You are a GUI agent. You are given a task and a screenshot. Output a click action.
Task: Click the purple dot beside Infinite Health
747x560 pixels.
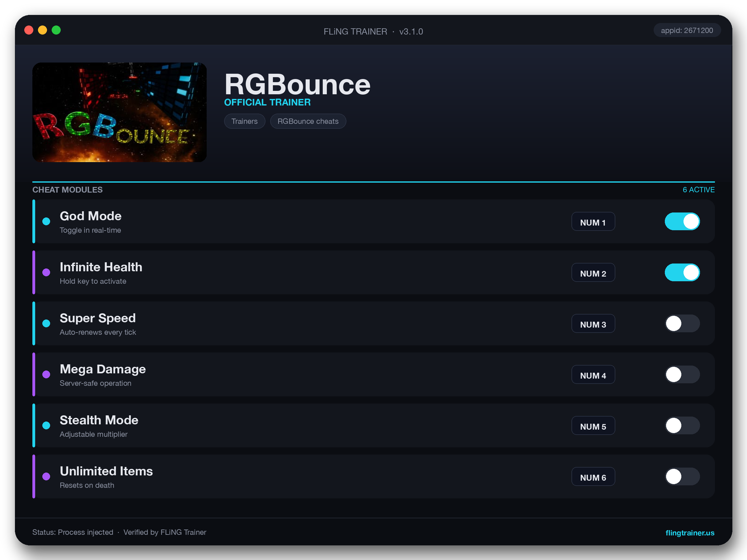point(46,273)
